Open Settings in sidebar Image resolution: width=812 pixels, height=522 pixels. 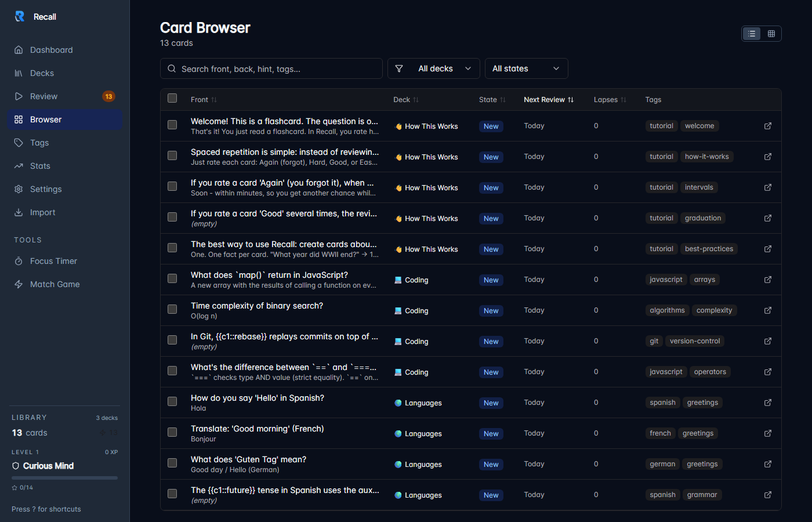click(x=65, y=189)
